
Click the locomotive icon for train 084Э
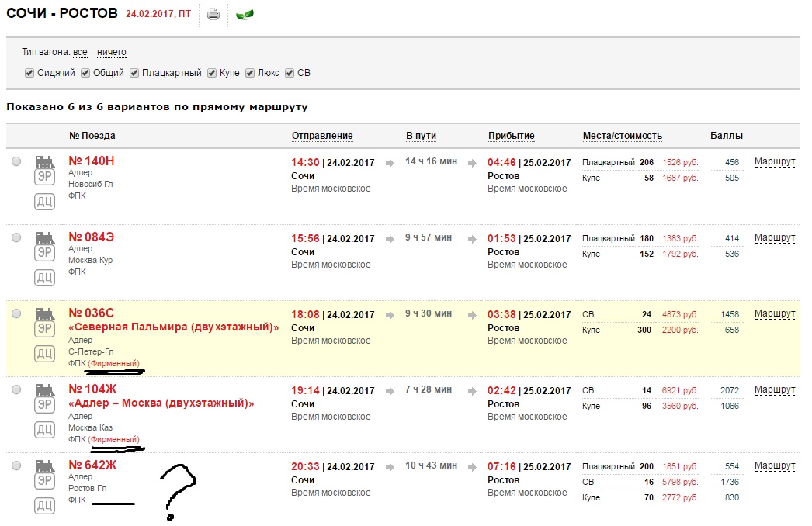click(44, 237)
